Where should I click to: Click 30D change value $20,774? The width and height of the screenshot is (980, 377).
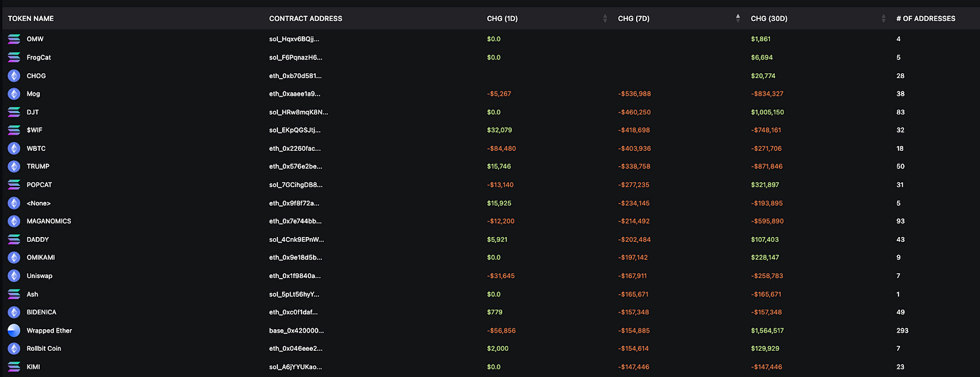tap(764, 75)
